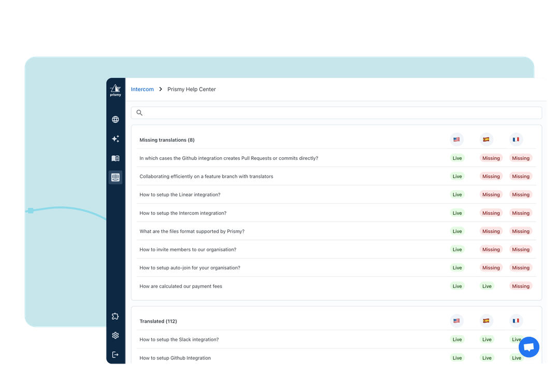
Task: Open the glossary book icon in sidebar
Action: pos(115,158)
